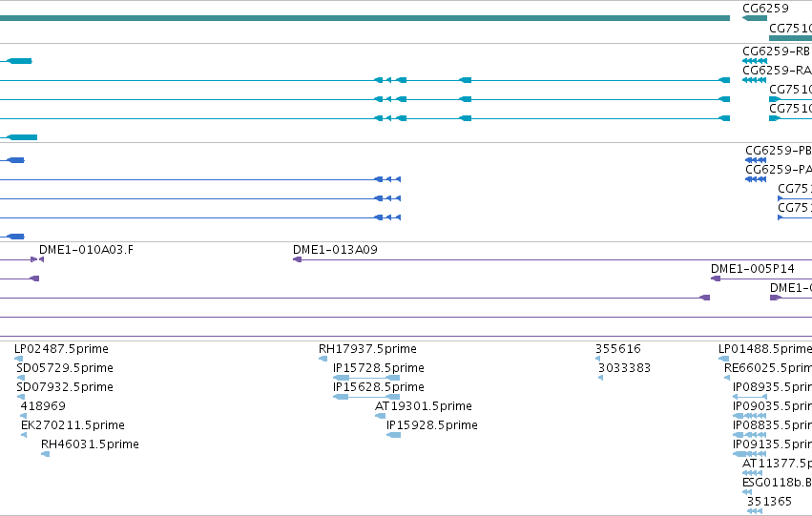Select the AT11377.5prime EST label
The height and width of the screenshot is (516, 812).
pos(777,464)
